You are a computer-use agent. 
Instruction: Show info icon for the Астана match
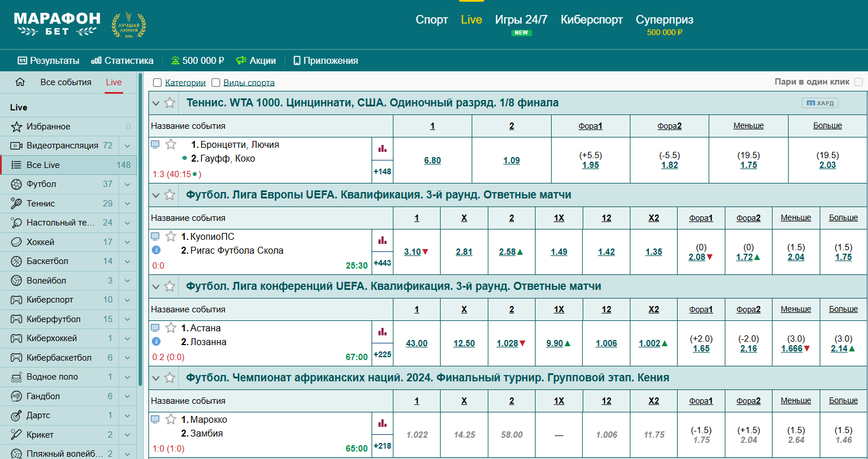[x=156, y=342]
